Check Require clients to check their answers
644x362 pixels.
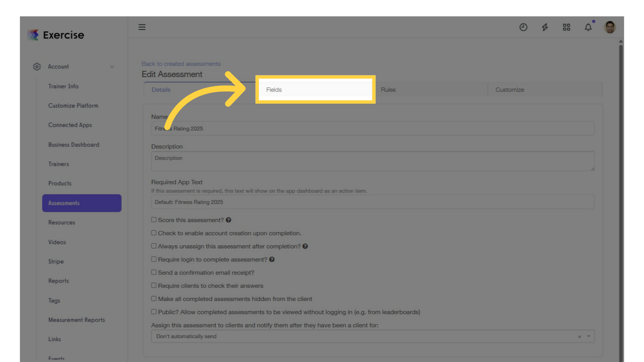(154, 286)
